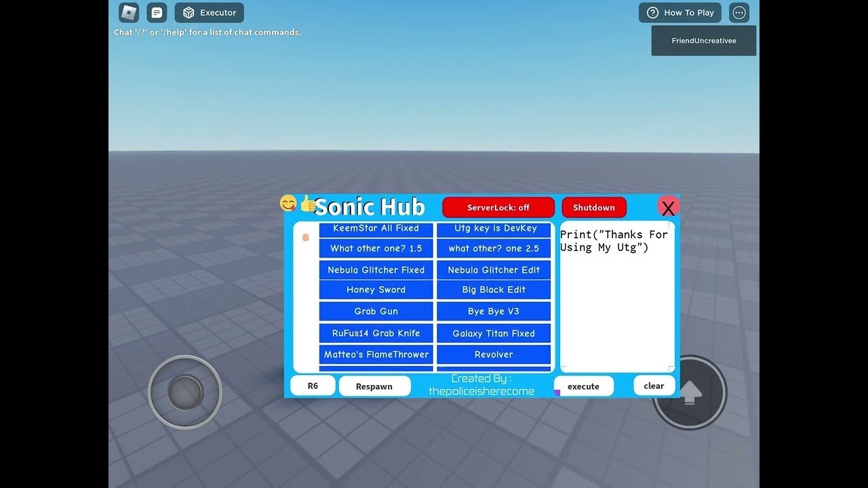Open the Roblox menu logo icon
The width and height of the screenshot is (868, 488).
[129, 12]
